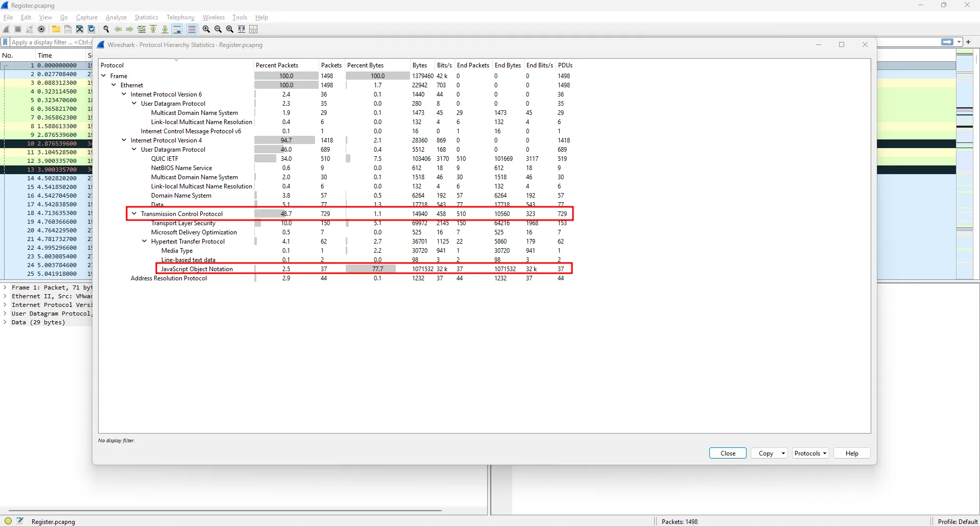Image resolution: width=980 pixels, height=527 pixels.
Task: Open a capture file with folder icon
Action: tap(56, 29)
